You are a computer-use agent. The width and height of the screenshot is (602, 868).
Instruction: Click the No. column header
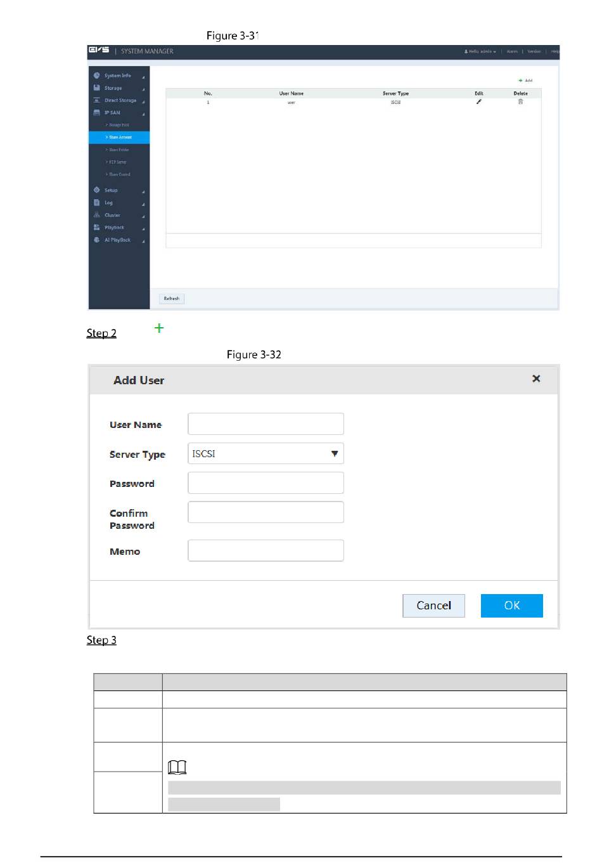tap(208, 93)
